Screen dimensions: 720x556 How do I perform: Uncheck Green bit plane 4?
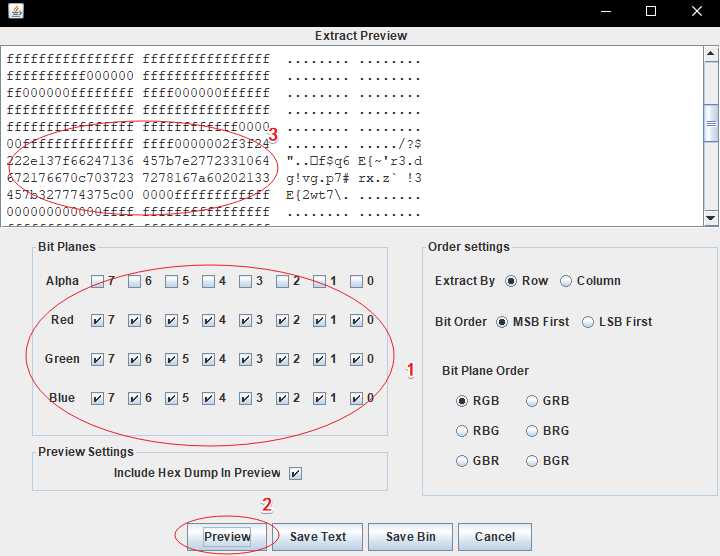coord(208,359)
